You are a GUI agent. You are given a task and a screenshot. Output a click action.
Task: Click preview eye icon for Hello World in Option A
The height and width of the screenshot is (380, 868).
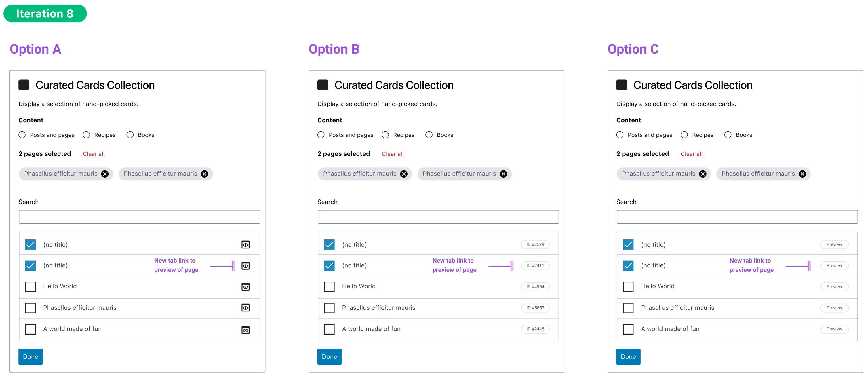[x=246, y=287]
